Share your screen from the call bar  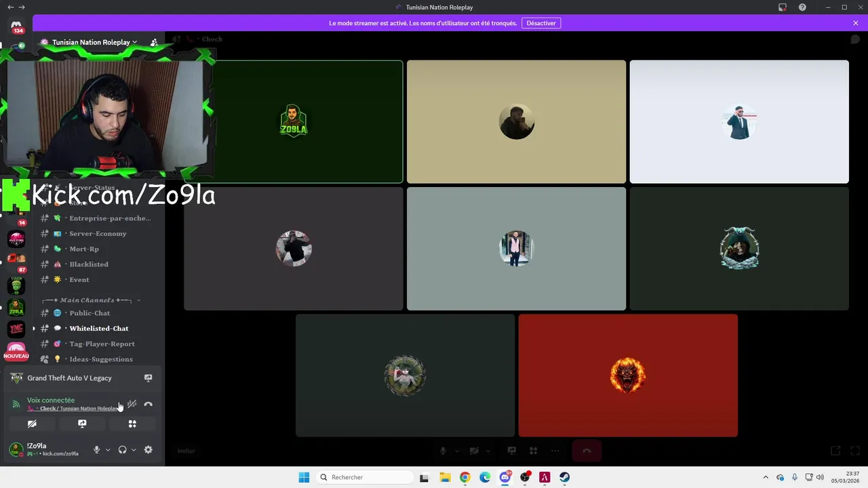[x=512, y=451]
